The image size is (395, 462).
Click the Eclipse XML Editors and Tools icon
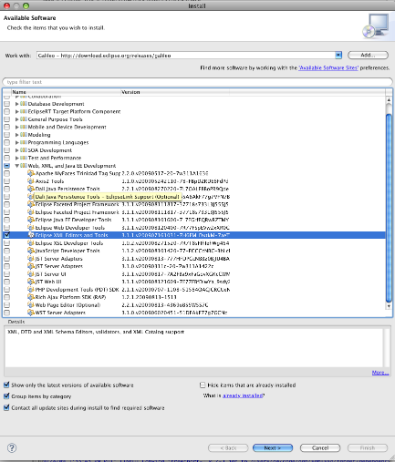[31, 235]
